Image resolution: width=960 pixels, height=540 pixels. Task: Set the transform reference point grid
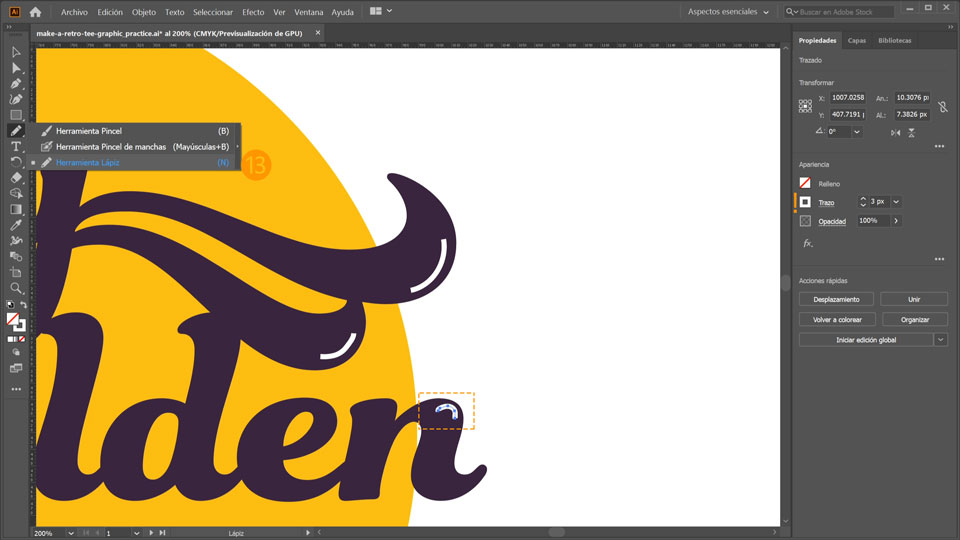pyautogui.click(x=805, y=106)
